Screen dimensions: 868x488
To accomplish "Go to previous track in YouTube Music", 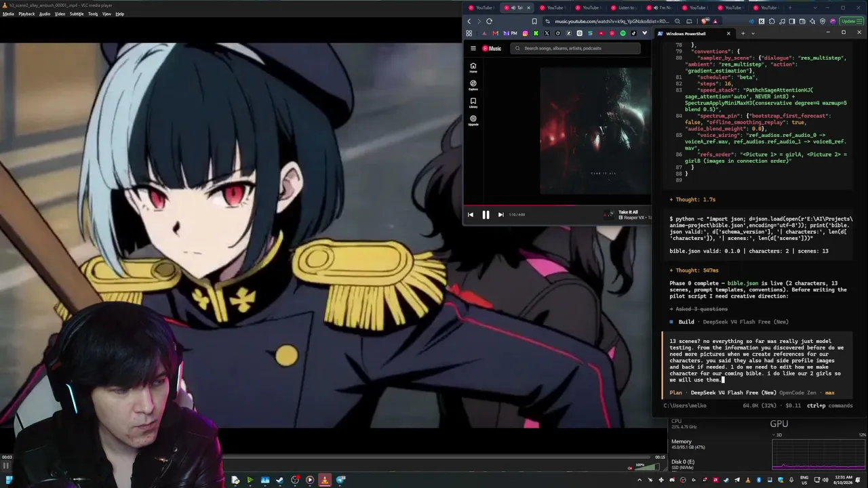I will click(x=471, y=215).
